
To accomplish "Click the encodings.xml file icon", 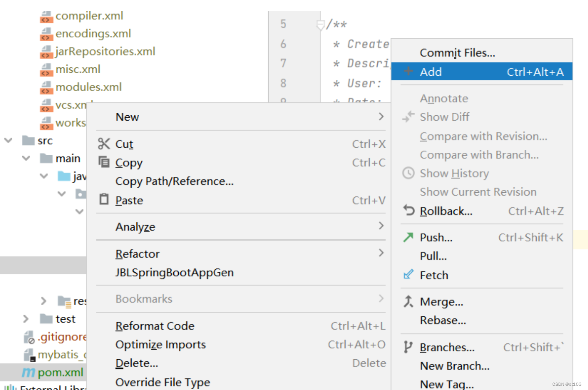I will (x=46, y=34).
